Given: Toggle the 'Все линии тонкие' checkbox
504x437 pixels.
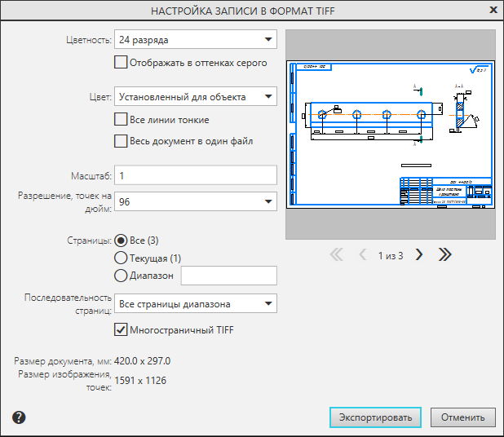Looking at the screenshot, I should coord(121,120).
